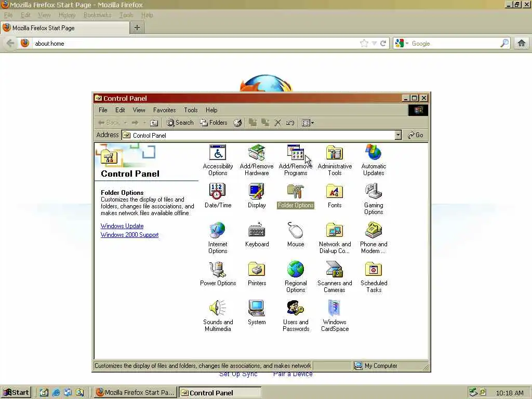Reload page in Firefox
This screenshot has height=399, width=532.
tap(383, 44)
